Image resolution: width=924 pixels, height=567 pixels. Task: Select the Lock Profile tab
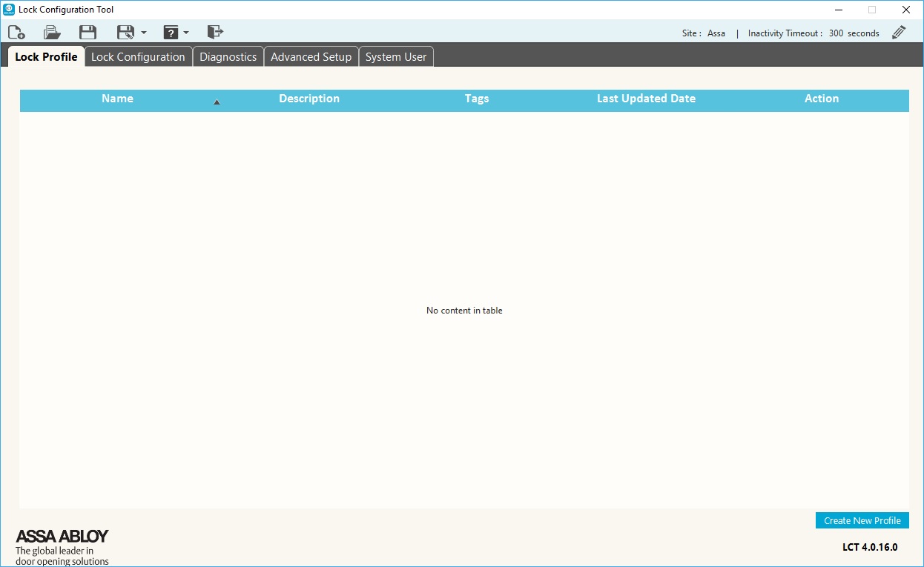click(46, 57)
